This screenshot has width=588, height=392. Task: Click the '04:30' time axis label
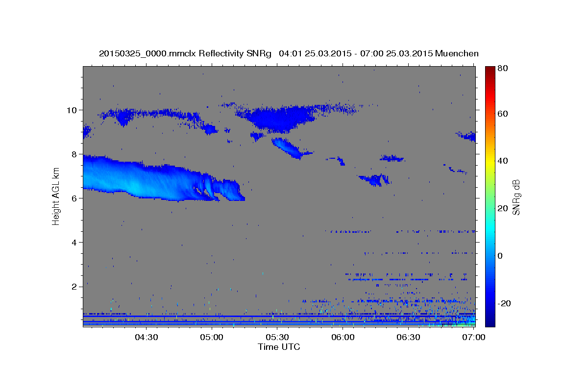pyautogui.click(x=146, y=338)
